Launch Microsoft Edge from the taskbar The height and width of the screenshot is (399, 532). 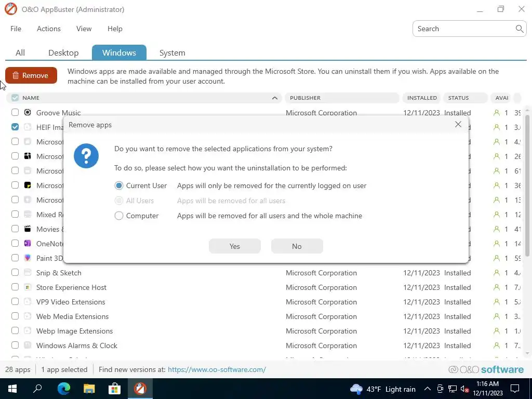pyautogui.click(x=63, y=389)
